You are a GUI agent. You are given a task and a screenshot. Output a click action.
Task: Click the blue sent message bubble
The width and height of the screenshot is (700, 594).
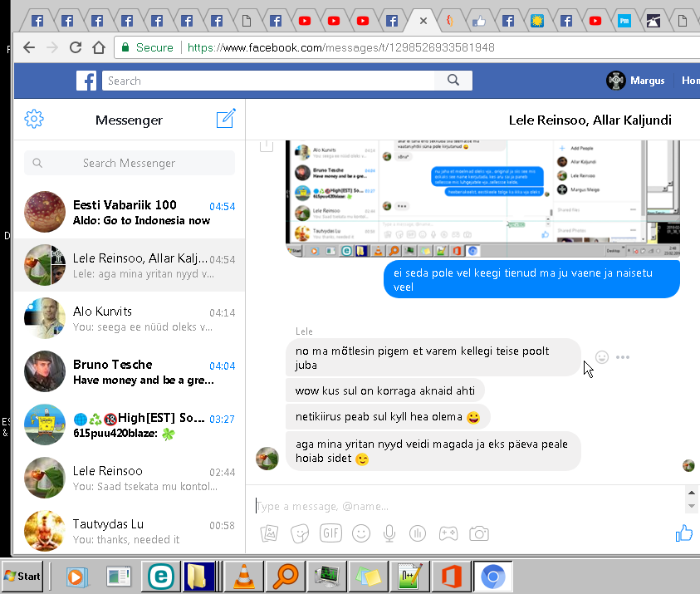pyautogui.click(x=531, y=280)
